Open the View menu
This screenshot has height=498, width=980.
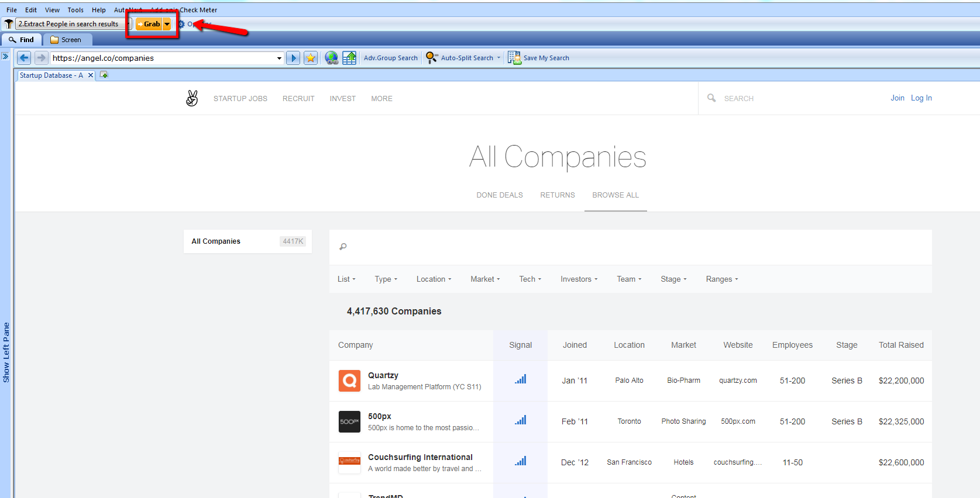coord(53,10)
